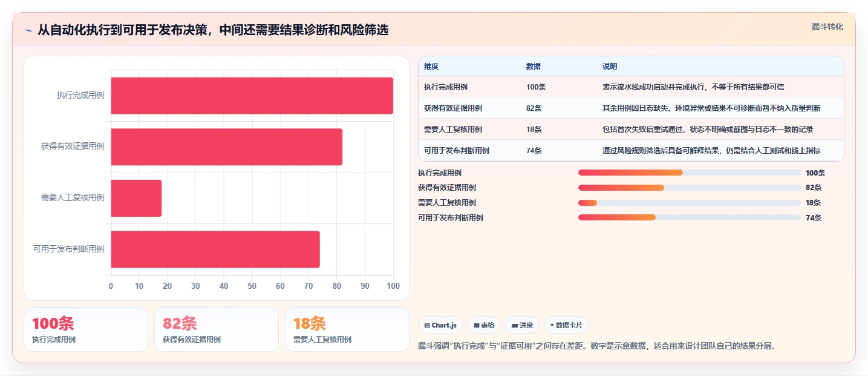The height and width of the screenshot is (376, 868).
Task: Click the 执行完成用例 bar in the chart
Action: pyautogui.click(x=252, y=96)
